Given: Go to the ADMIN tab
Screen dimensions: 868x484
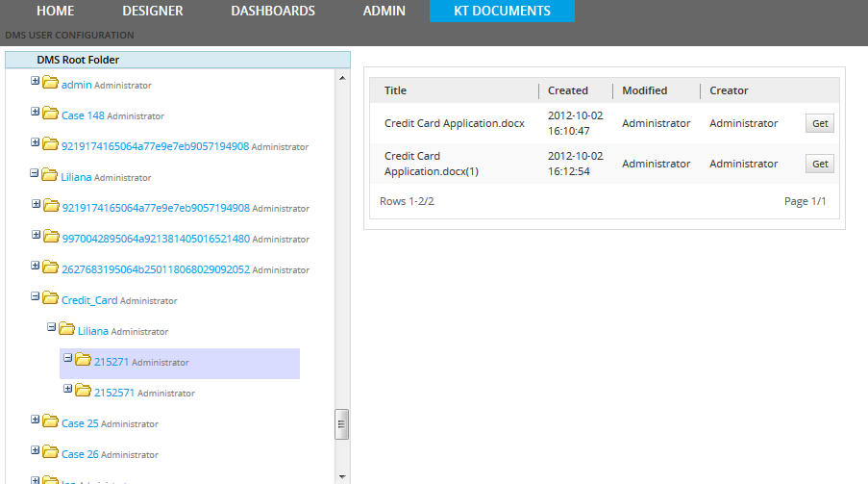Looking at the screenshot, I should (x=384, y=12).
